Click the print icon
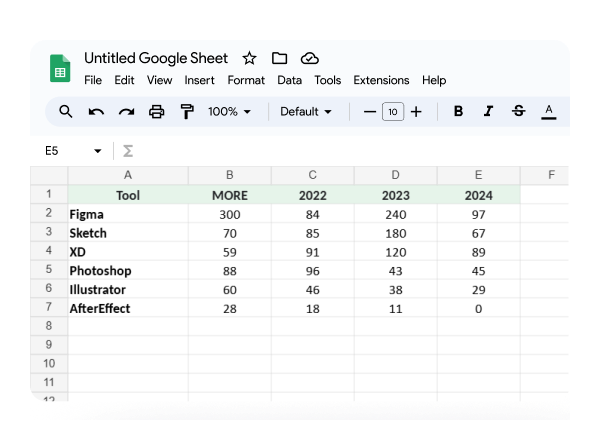The height and width of the screenshot is (440, 600). (x=157, y=112)
